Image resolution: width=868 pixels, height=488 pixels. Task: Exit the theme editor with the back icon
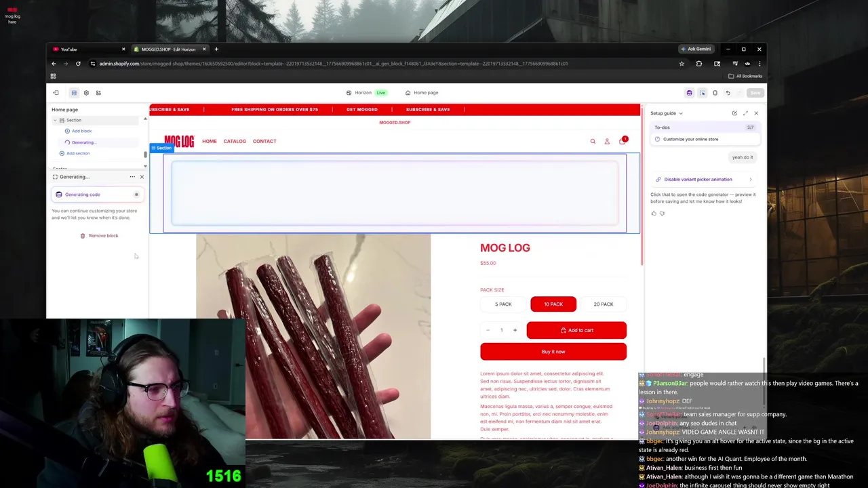pyautogui.click(x=56, y=93)
